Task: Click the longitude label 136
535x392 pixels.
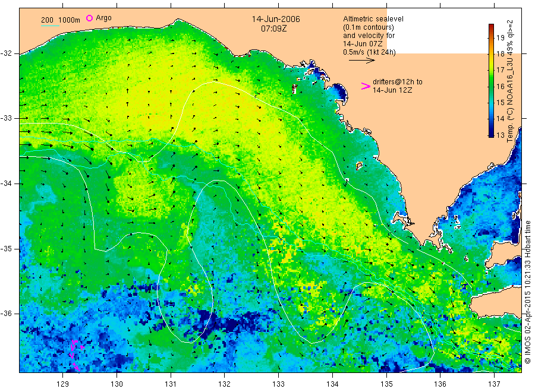Action: [440, 384]
